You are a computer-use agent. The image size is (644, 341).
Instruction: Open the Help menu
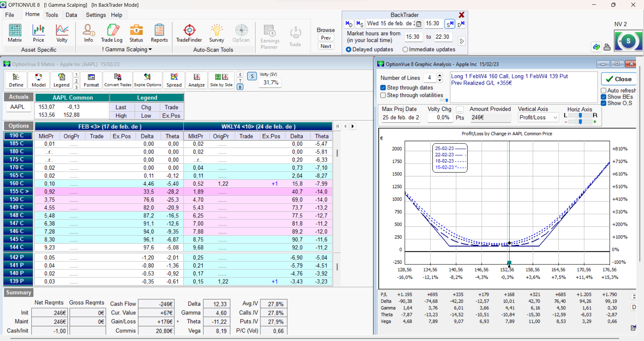click(x=117, y=15)
